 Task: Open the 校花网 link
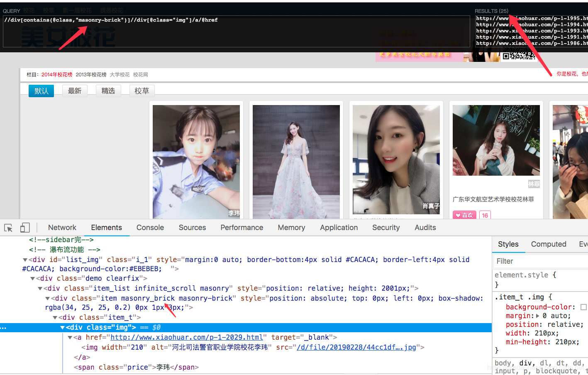140,75
